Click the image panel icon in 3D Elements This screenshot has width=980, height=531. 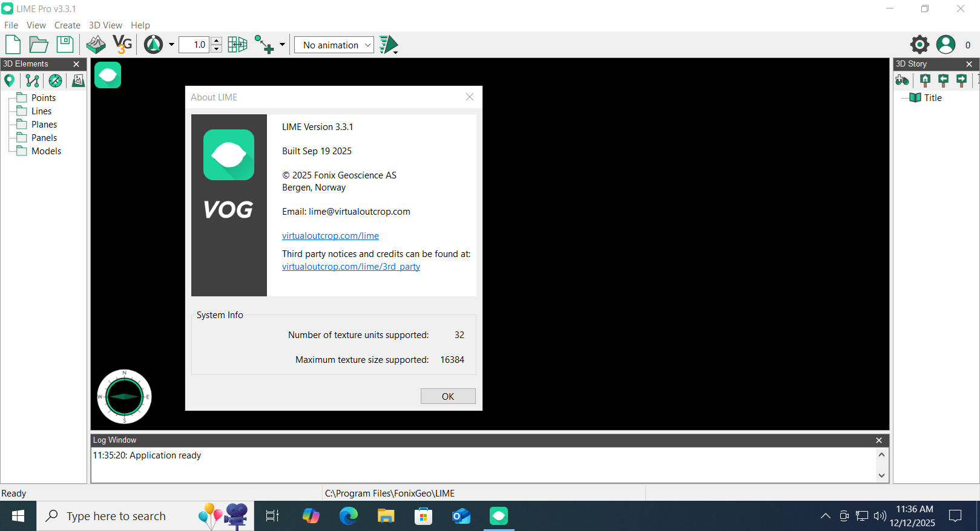click(x=78, y=80)
